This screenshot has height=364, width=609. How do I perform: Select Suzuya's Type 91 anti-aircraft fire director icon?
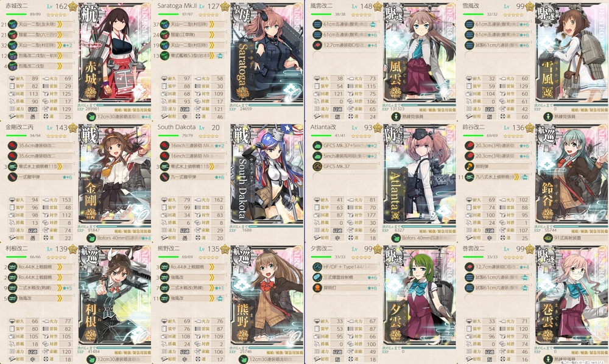(547, 238)
